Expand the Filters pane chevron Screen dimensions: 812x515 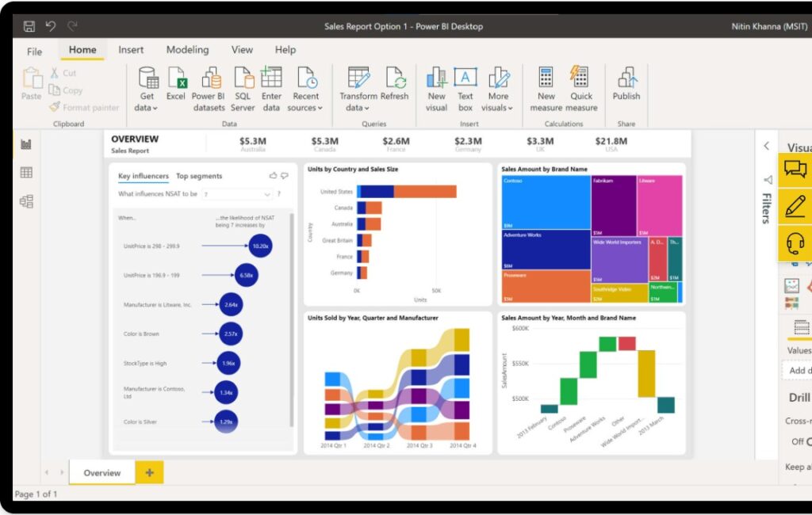767,146
